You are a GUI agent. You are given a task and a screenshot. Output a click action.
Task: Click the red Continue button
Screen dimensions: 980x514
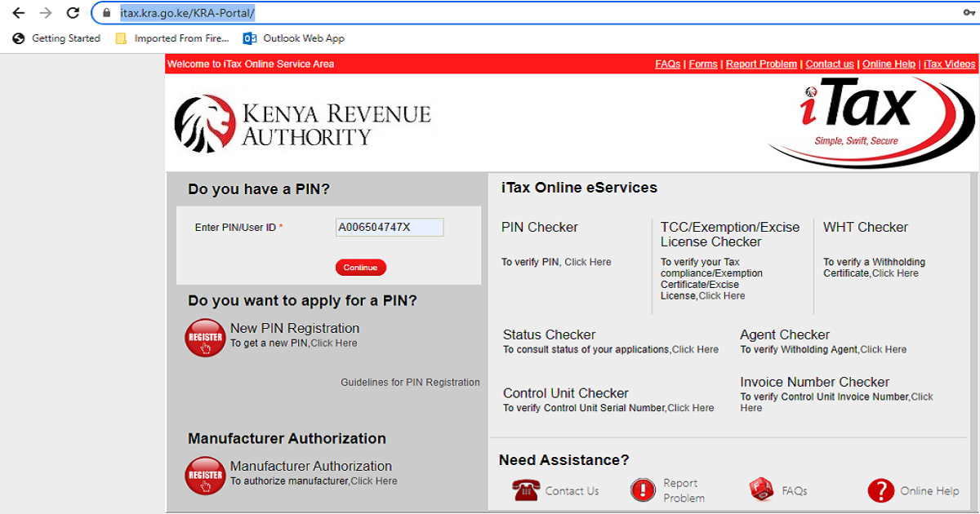pyautogui.click(x=360, y=268)
